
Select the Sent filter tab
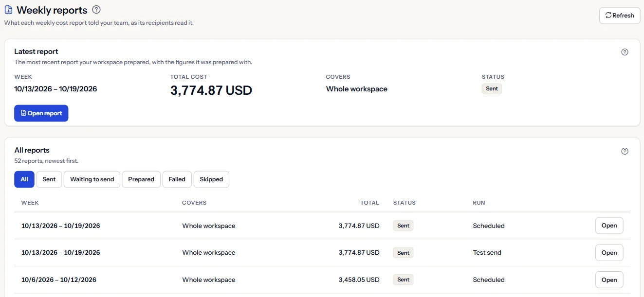(49, 179)
